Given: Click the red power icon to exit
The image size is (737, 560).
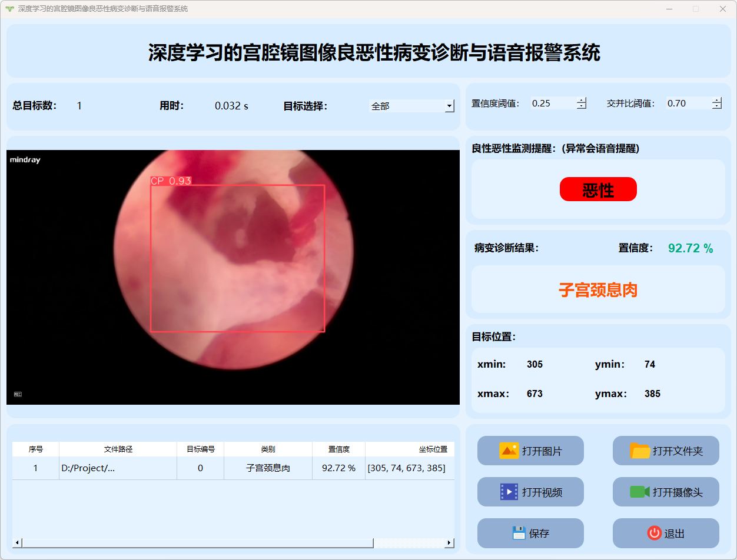Looking at the screenshot, I should coord(654,533).
